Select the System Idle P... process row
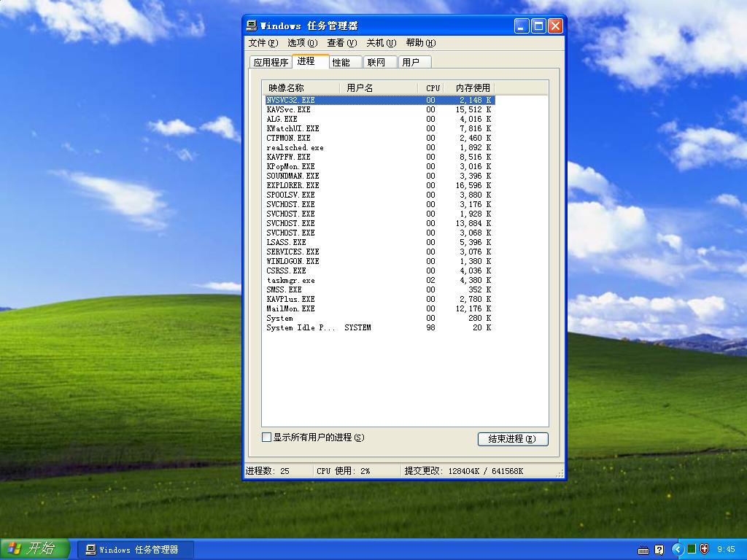This screenshot has height=560, width=747. pyautogui.click(x=380, y=327)
